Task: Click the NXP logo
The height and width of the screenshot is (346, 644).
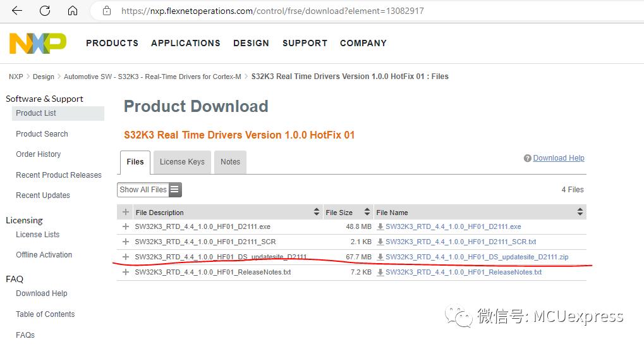Action: [38, 43]
